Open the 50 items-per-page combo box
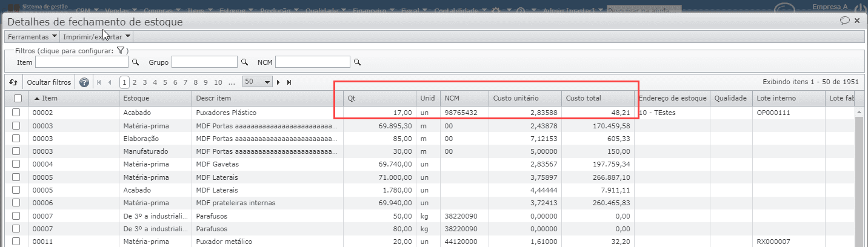This screenshot has height=247, width=868. pyautogui.click(x=258, y=82)
